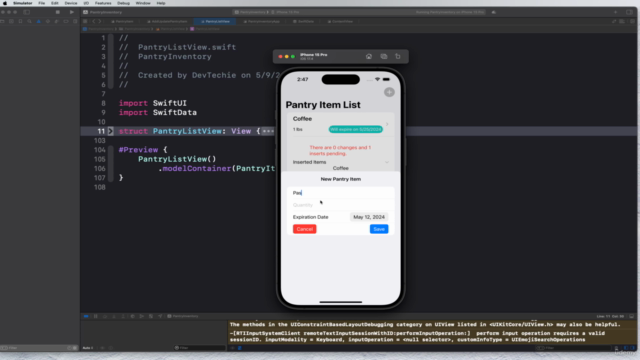The width and height of the screenshot is (640, 360).
Task: Click the cloud status icon in Xcode toolbar
Action: click(494, 12)
